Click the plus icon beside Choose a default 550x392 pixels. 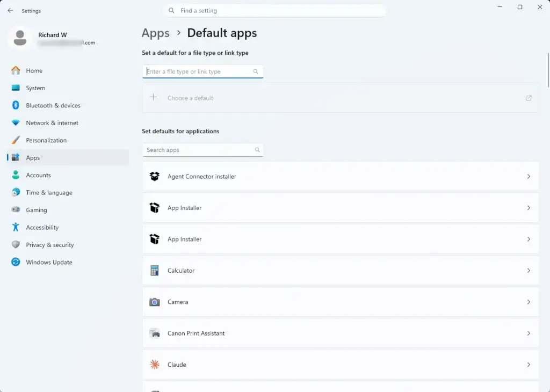pyautogui.click(x=153, y=97)
